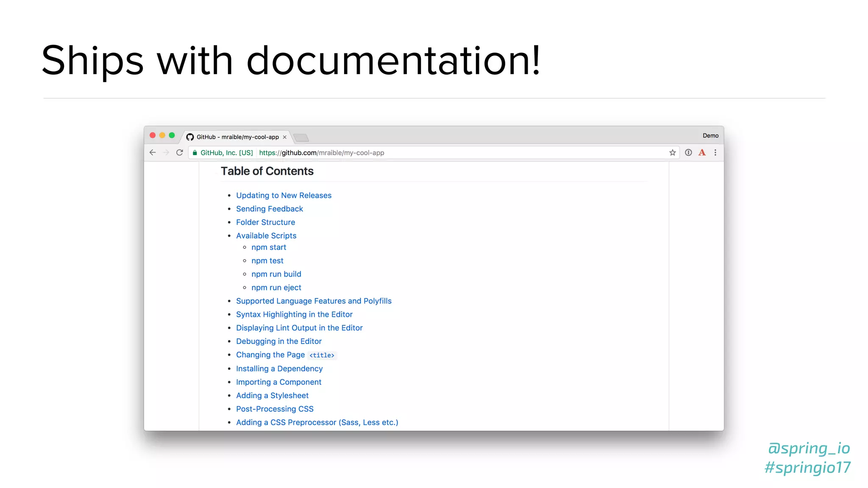Screen dimensions: 868x488
Task: Open the 1Password extension icon
Action: tap(688, 152)
